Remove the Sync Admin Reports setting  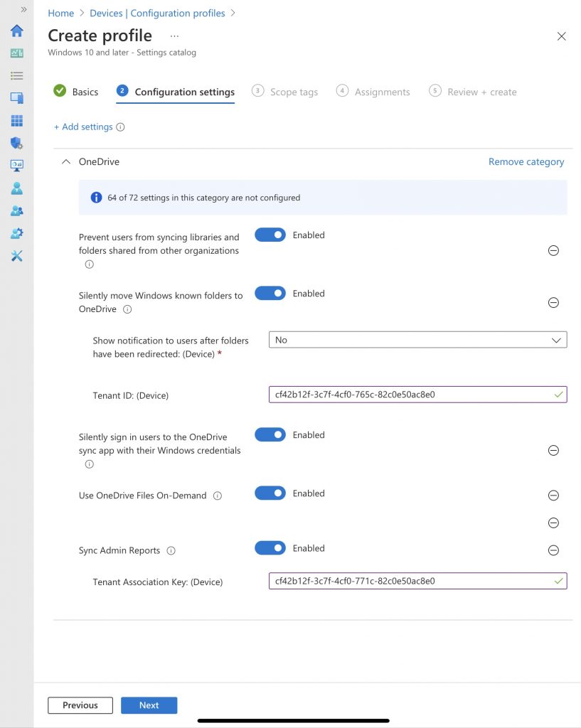pyautogui.click(x=553, y=550)
